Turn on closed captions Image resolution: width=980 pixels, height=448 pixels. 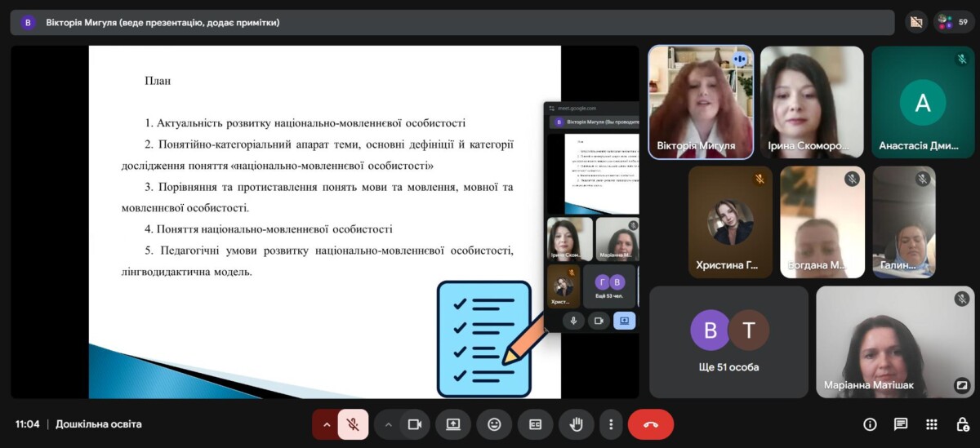536,424
